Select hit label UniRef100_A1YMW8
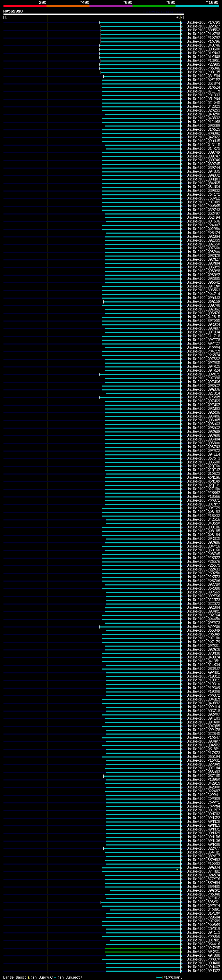This screenshot has width=222, height=980. pos(203,57)
